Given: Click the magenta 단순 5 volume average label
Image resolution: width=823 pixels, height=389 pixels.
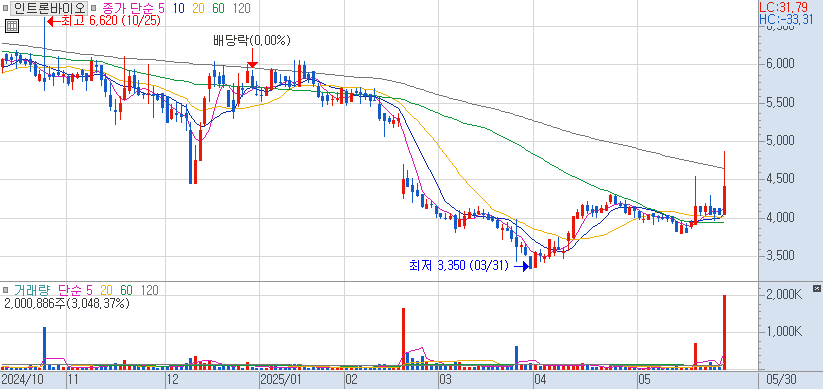Looking at the screenshot, I should pos(75,290).
